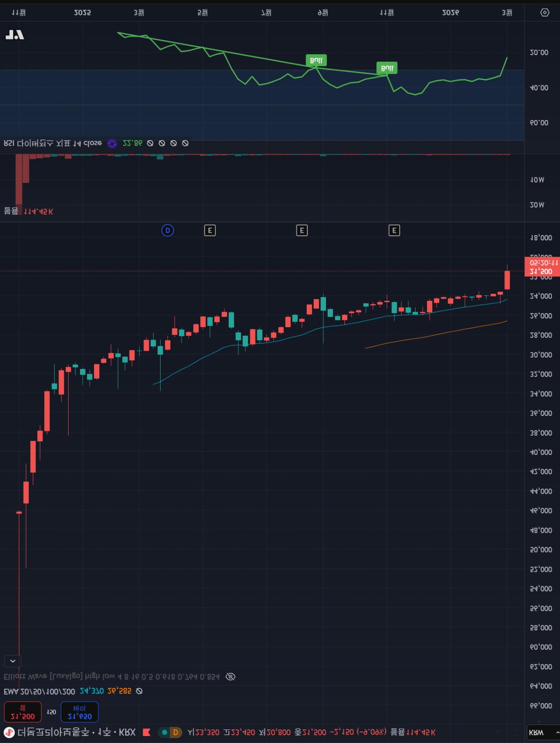The width and height of the screenshot is (560, 743).
Task: Collapse the indicator legend with chevron
Action: (13, 661)
